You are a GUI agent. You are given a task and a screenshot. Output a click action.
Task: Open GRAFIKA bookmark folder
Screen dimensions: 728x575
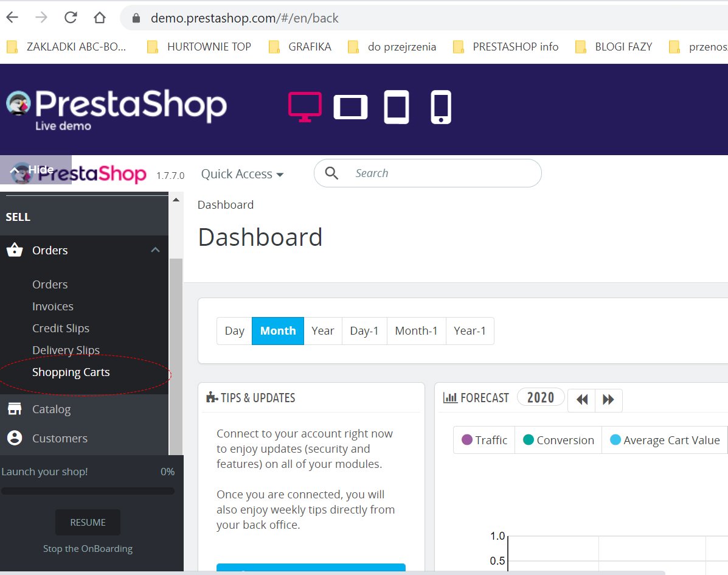(300, 46)
